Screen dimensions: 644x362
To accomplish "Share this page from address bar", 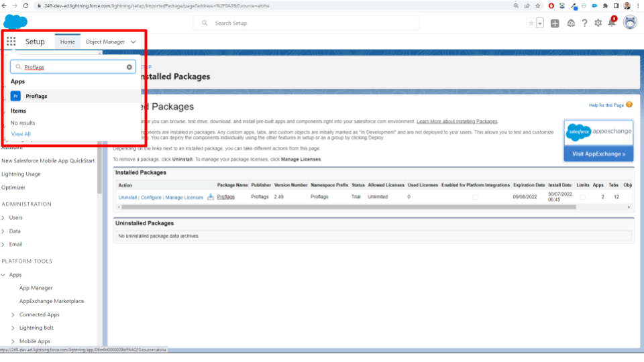I will pos(527,6).
